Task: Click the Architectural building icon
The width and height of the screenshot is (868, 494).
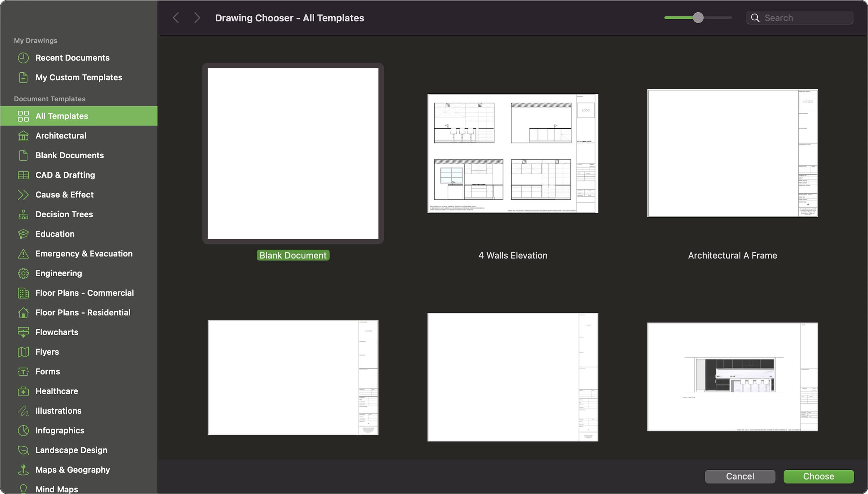Action: (x=23, y=136)
